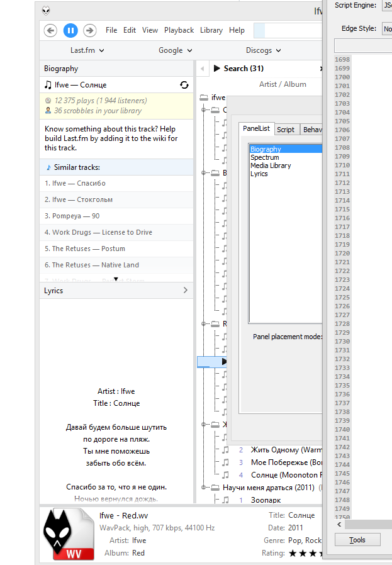Open the Edge Style dropdown
Viewport: 392px width, 565px height.
pyautogui.click(x=387, y=29)
